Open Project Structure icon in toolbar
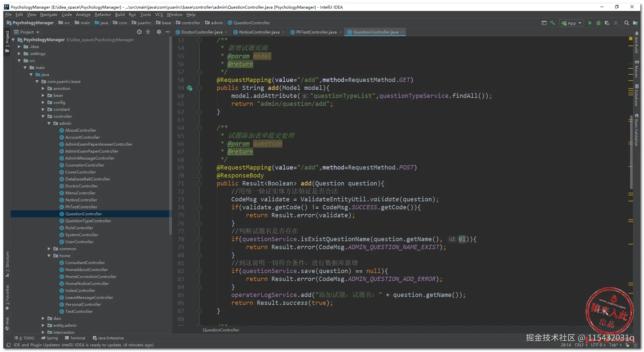644x352 pixels. tap(635, 23)
